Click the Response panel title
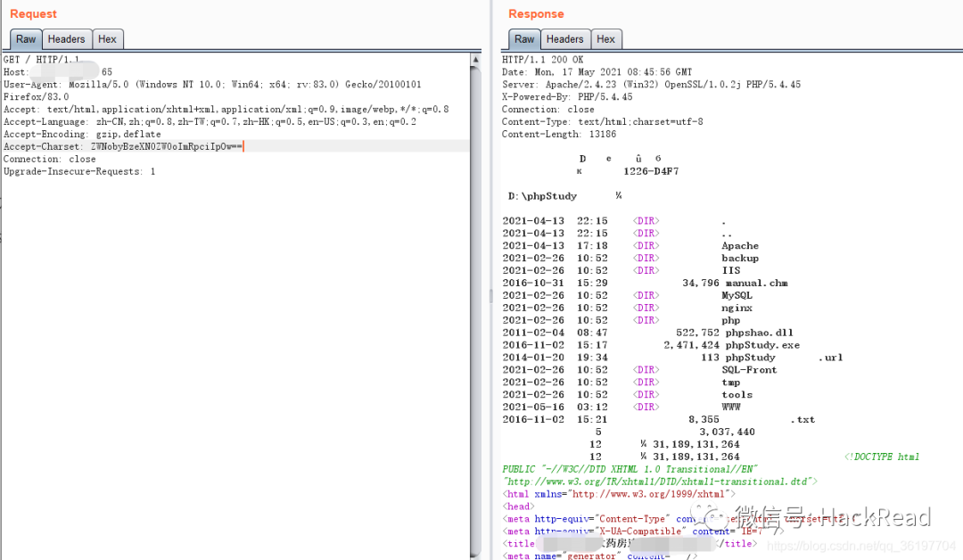The height and width of the screenshot is (560, 963). (x=536, y=13)
